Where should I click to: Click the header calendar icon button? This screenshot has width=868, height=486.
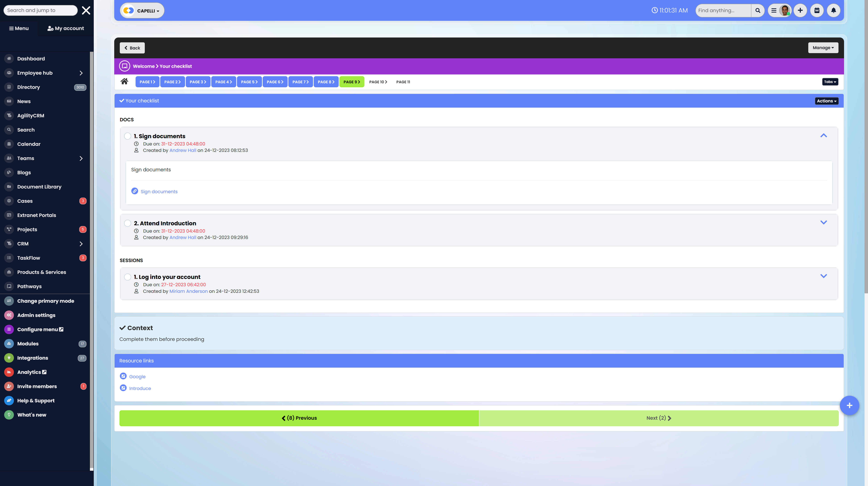[817, 10]
